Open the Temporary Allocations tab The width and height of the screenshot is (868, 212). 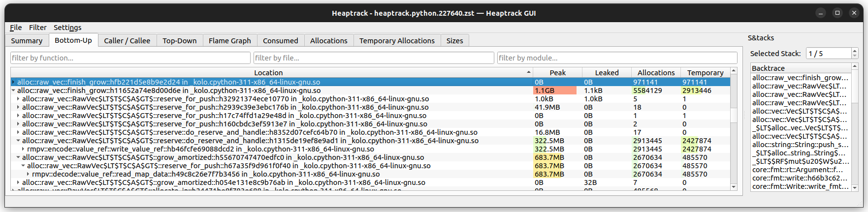click(x=397, y=41)
